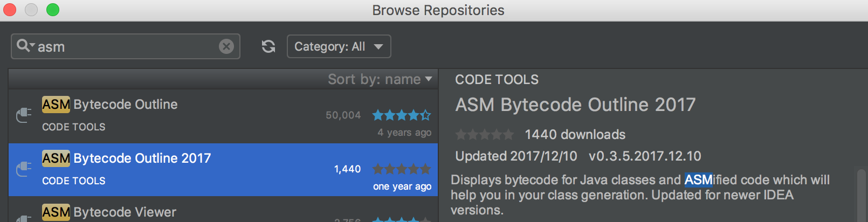This screenshot has width=868, height=222.
Task: Click the search magnifier history icon
Action: [23, 45]
